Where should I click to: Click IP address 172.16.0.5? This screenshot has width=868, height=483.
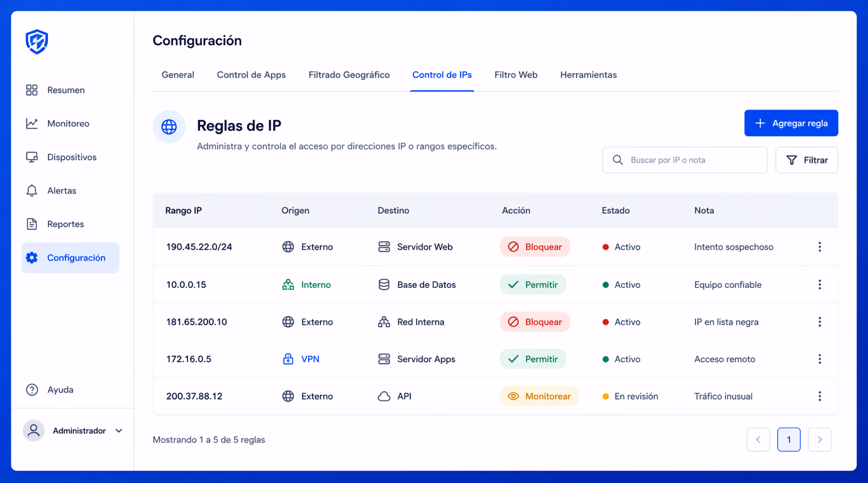coord(188,359)
